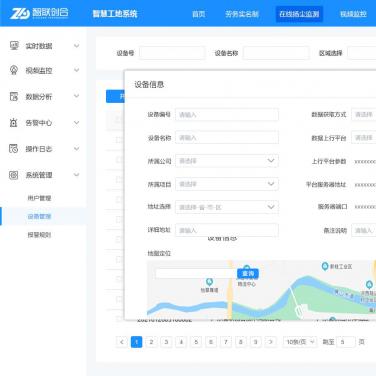This screenshot has height=376, width=376.
Task: Go to page 3
Action: tap(166, 342)
